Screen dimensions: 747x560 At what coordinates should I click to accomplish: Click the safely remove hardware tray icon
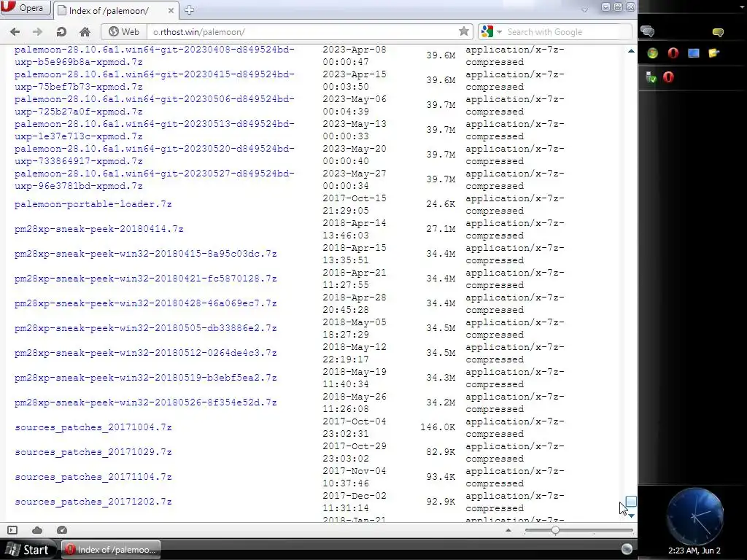pyautogui.click(x=651, y=77)
